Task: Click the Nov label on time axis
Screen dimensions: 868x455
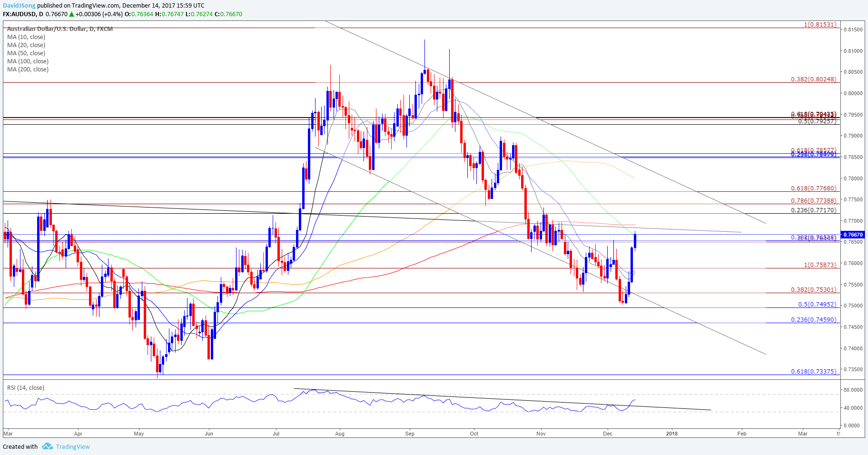Action: point(541,434)
